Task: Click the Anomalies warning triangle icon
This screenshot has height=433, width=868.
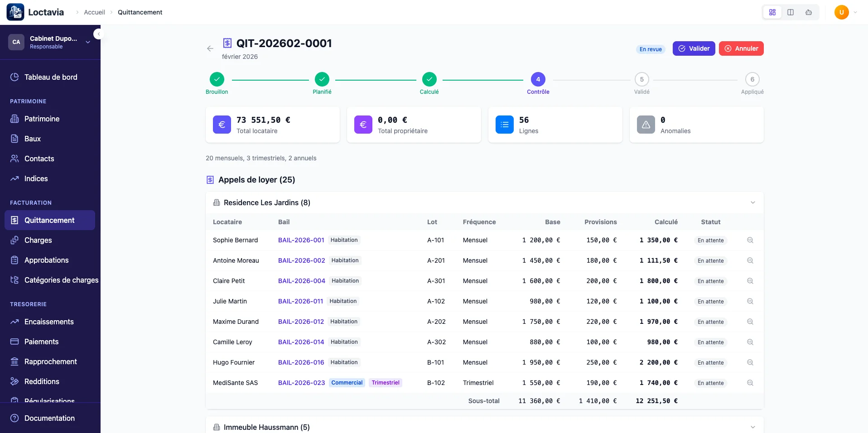Action: [x=646, y=125]
